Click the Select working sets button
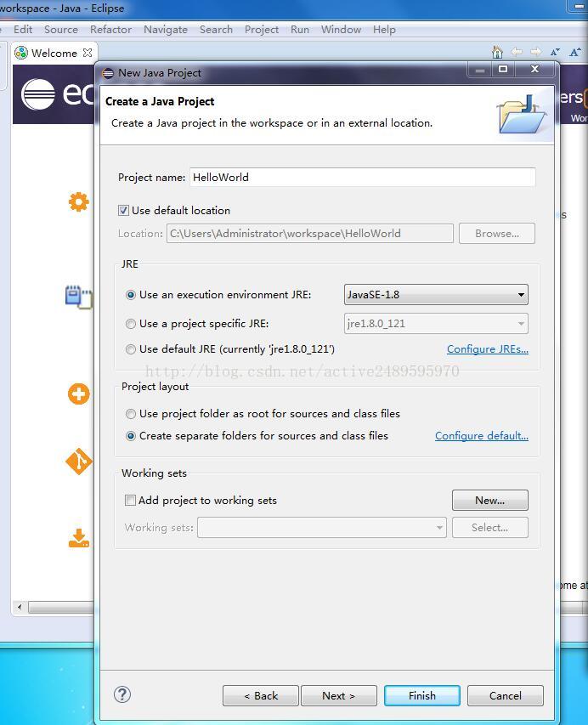Viewport: 588px width, 725px height. pyautogui.click(x=490, y=528)
